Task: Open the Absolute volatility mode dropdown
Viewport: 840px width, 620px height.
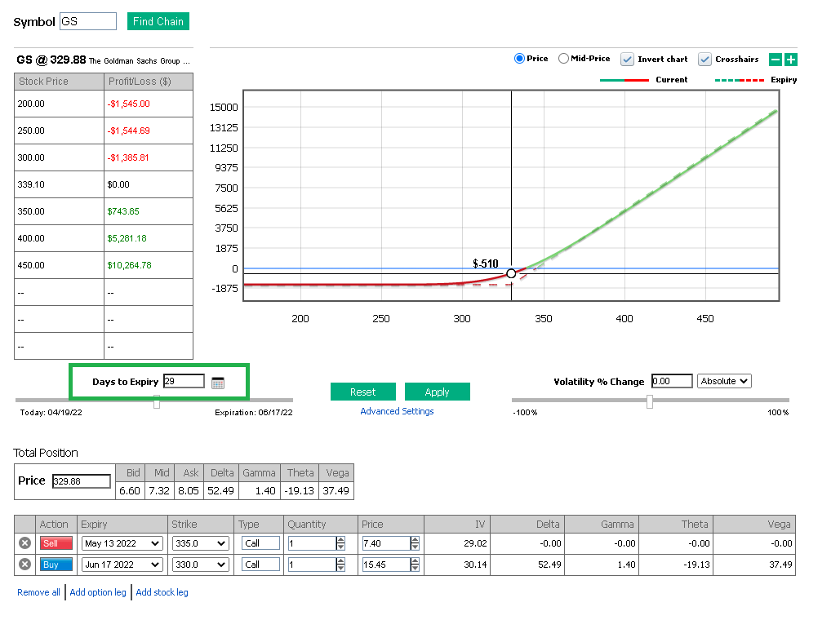Action: coord(724,381)
